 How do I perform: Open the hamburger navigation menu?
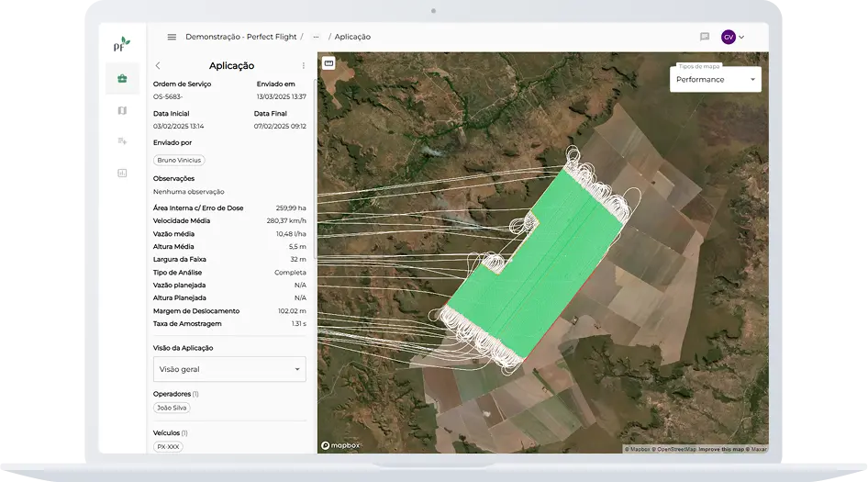tap(172, 37)
